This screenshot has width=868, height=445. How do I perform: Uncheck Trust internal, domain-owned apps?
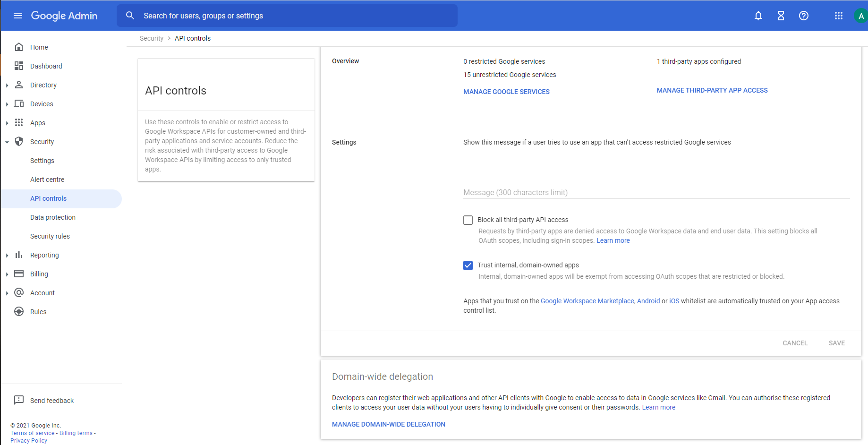pos(468,265)
